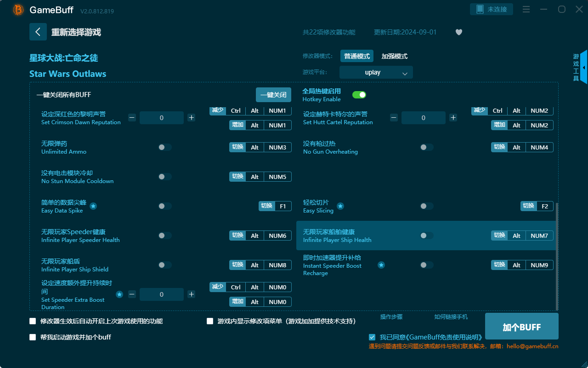This screenshot has height=368, width=588.
Task: Enable the Unlimited Ammo toggle
Action: (164, 147)
